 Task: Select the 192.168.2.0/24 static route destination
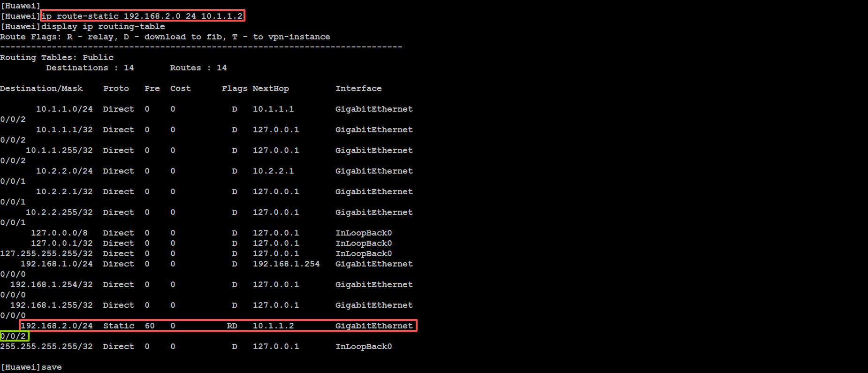coord(57,326)
